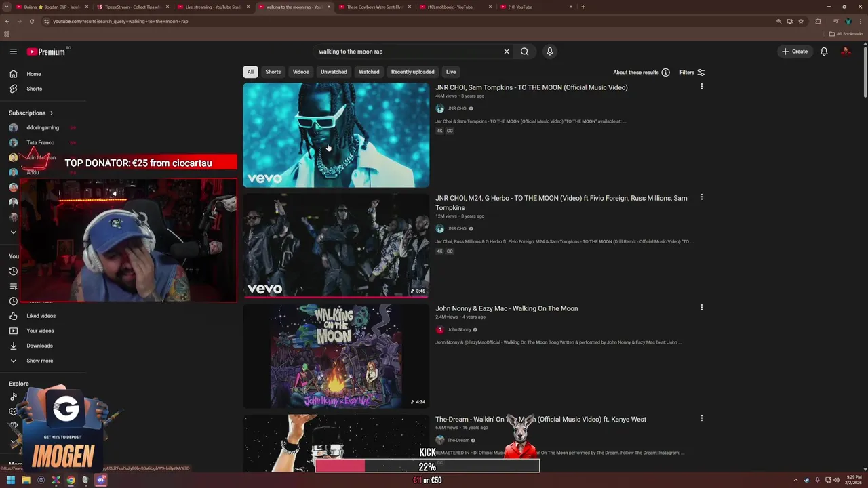Image resolution: width=868 pixels, height=488 pixels.
Task: Open The-Dream Walkin' On The Moon title
Action: [540, 420]
